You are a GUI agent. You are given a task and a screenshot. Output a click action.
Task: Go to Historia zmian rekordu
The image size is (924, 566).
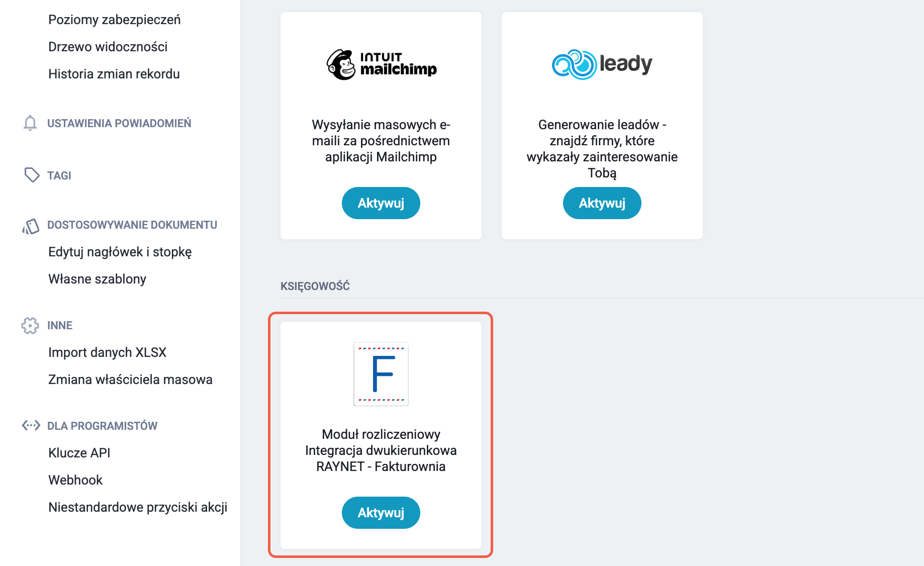[114, 74]
